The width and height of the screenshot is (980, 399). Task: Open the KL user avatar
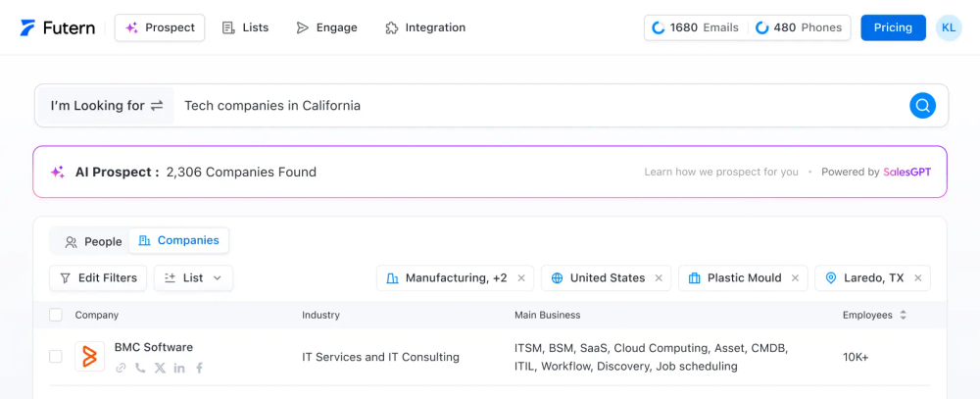click(949, 27)
